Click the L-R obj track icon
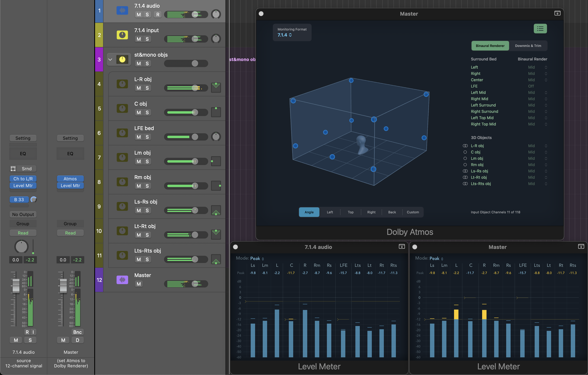588x375 pixels. pyautogui.click(x=122, y=84)
